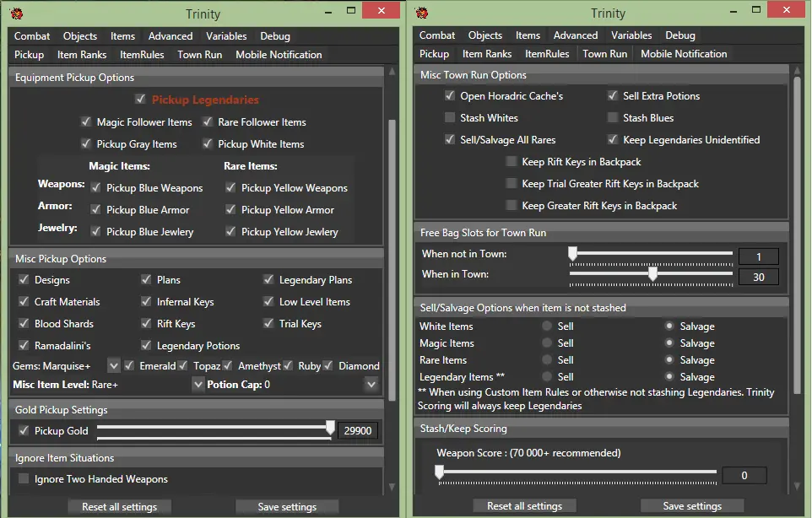Check Keep Rift Keys in Backpack
This screenshot has height=518, width=812.
(x=512, y=161)
